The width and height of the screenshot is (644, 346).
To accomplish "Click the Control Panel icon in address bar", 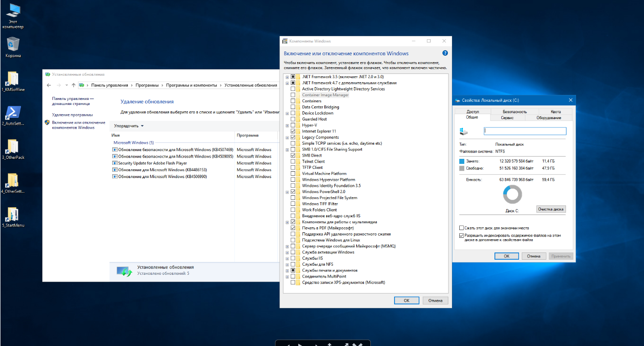I will [82, 85].
